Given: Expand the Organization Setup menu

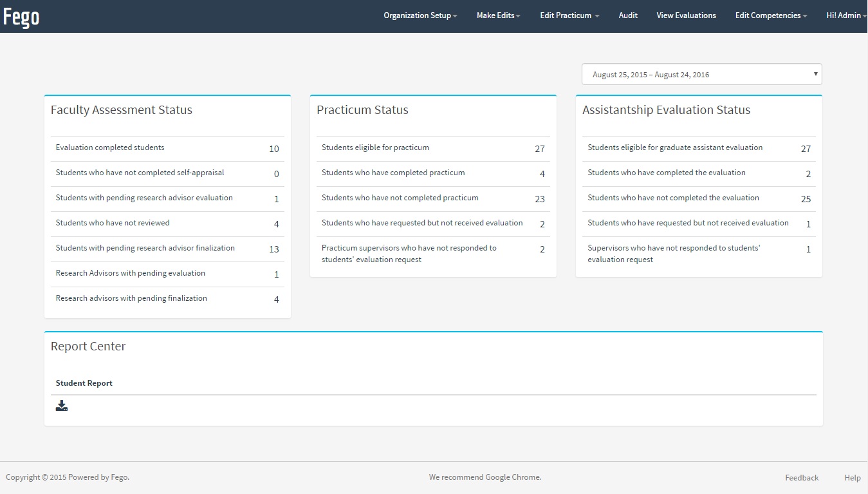Looking at the screenshot, I should (420, 15).
